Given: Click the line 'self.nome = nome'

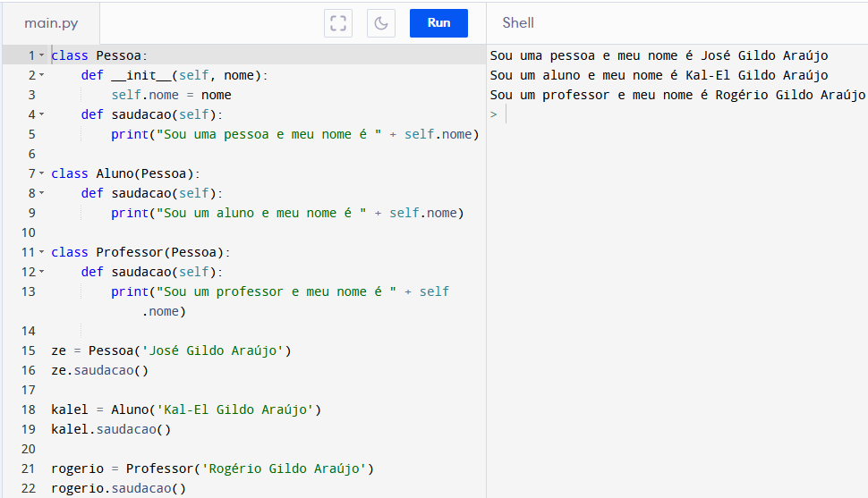Looking at the screenshot, I should pos(171,95).
